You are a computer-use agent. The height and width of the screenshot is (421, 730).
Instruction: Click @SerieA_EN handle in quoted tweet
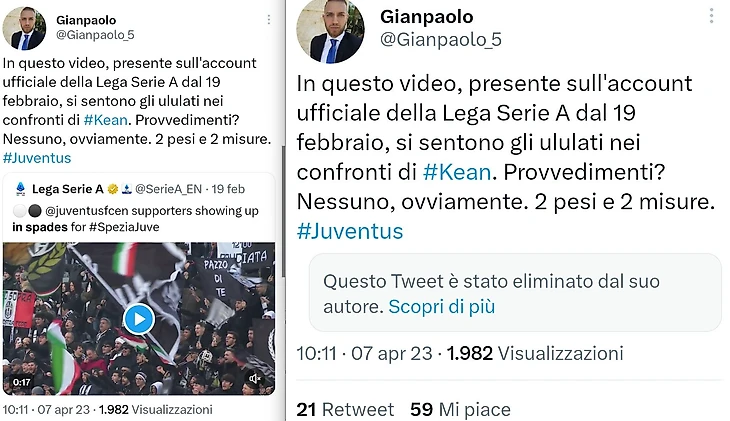pos(169,189)
